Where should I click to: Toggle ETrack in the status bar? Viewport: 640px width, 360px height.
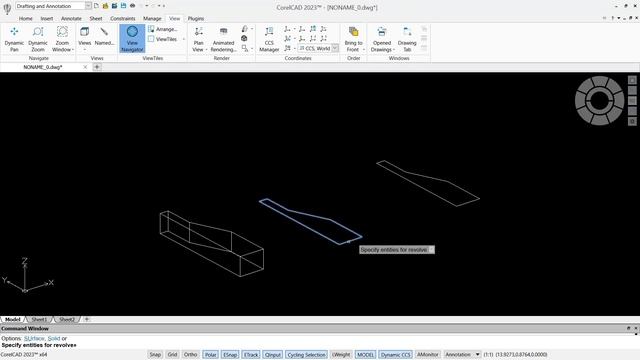pos(251,355)
